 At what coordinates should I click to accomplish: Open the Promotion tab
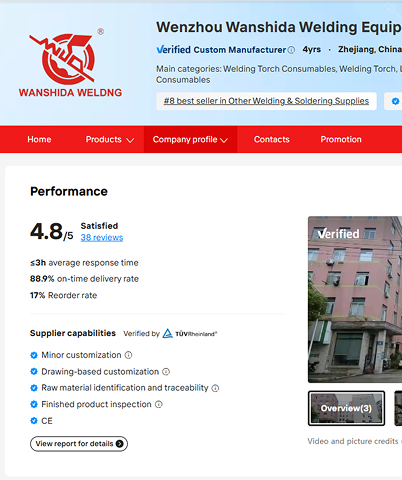[x=341, y=139]
